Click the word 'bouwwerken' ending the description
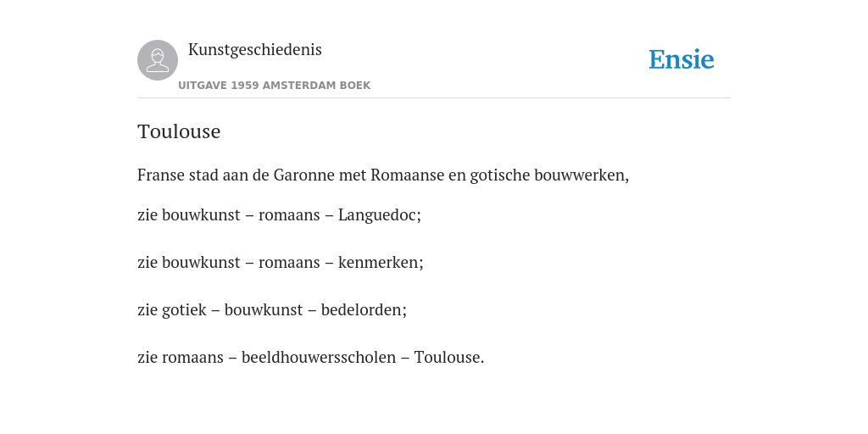The width and height of the screenshot is (868, 434). (581, 175)
